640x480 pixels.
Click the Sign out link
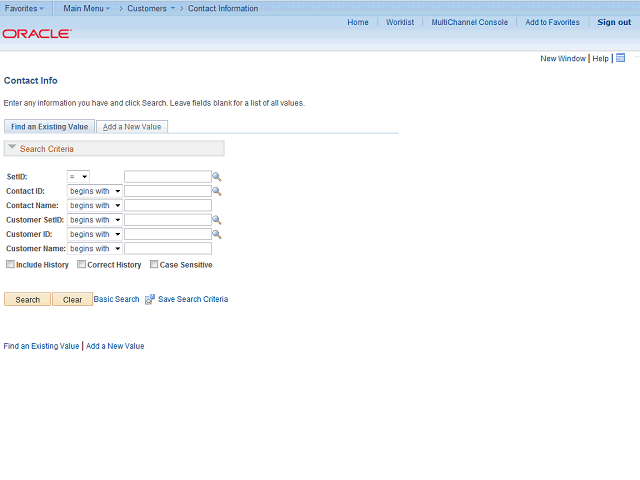coord(614,22)
